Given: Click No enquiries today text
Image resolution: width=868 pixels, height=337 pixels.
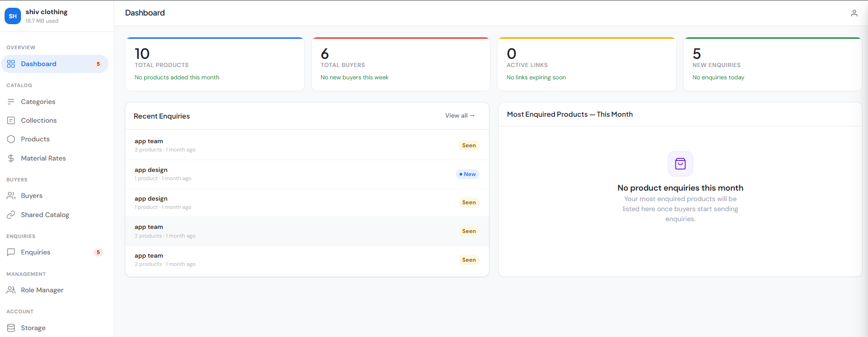Looking at the screenshot, I should coord(718,78).
